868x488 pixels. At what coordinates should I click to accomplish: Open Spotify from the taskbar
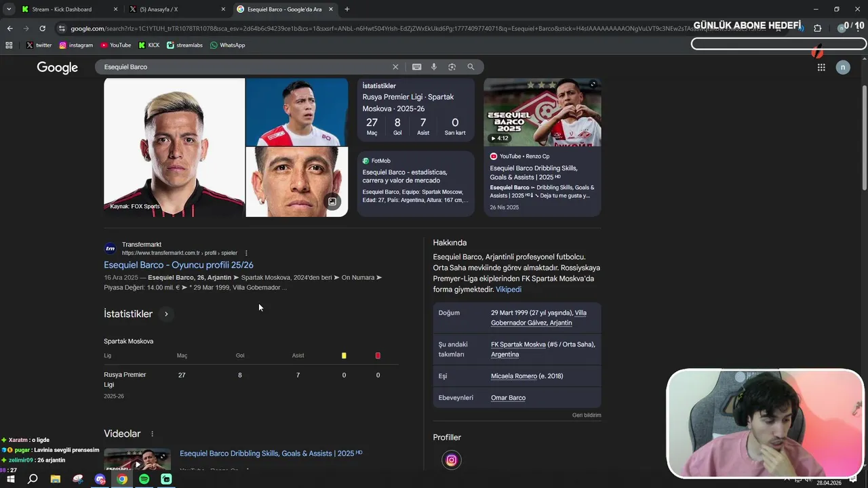click(144, 479)
